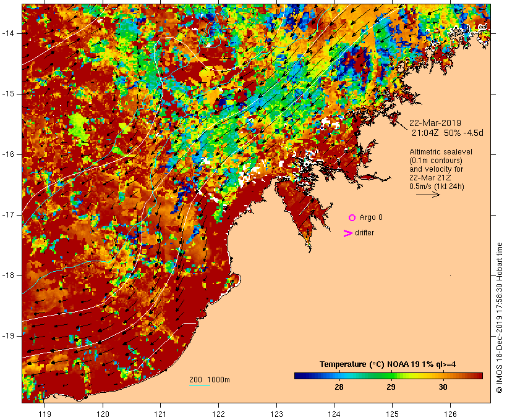Viewport: 507px width, 420px height.
Task: Click the 125 longitude axis label
Action: click(393, 414)
